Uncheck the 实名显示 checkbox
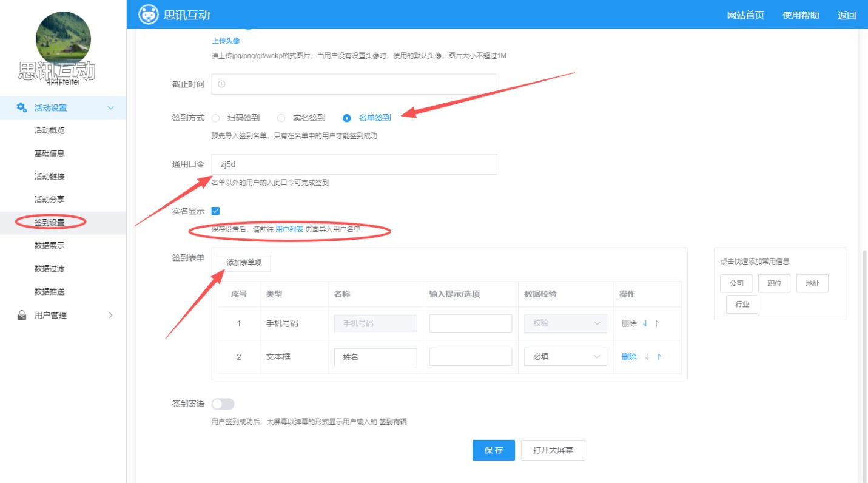868x483 pixels. point(216,211)
